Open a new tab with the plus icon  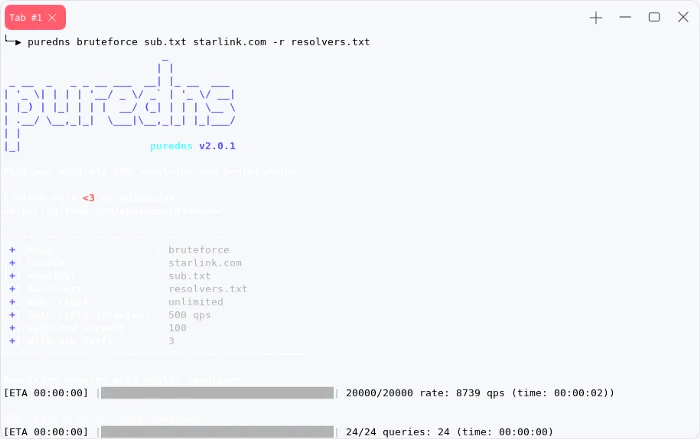(596, 18)
